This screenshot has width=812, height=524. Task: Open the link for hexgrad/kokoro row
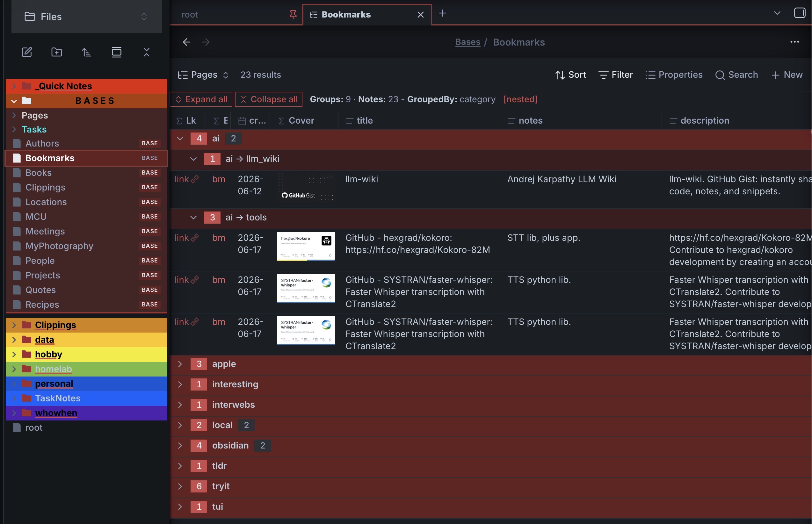point(186,238)
